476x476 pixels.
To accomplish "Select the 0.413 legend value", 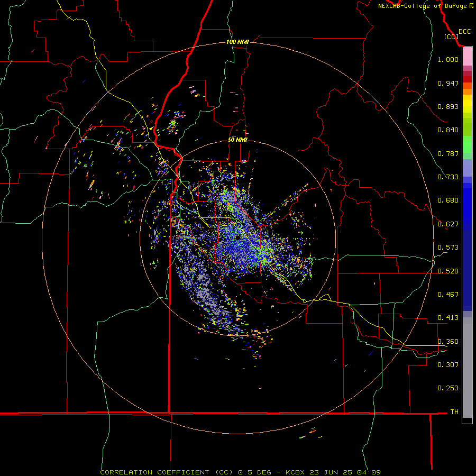I will pyautogui.click(x=448, y=318).
